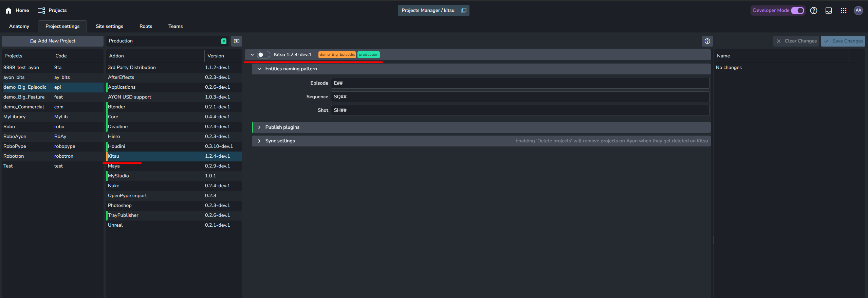This screenshot has height=298, width=868.
Task: Select project MyLibrary
Action: (x=53, y=117)
